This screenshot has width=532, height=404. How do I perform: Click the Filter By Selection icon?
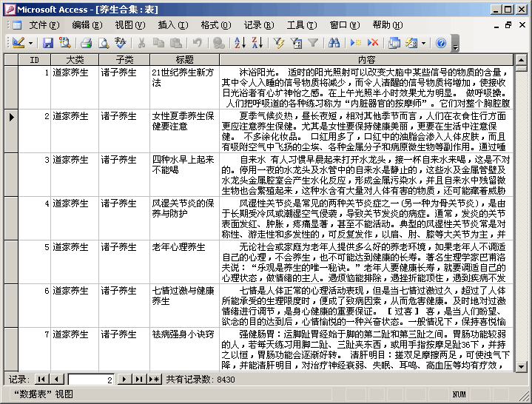pyautogui.click(x=279, y=43)
